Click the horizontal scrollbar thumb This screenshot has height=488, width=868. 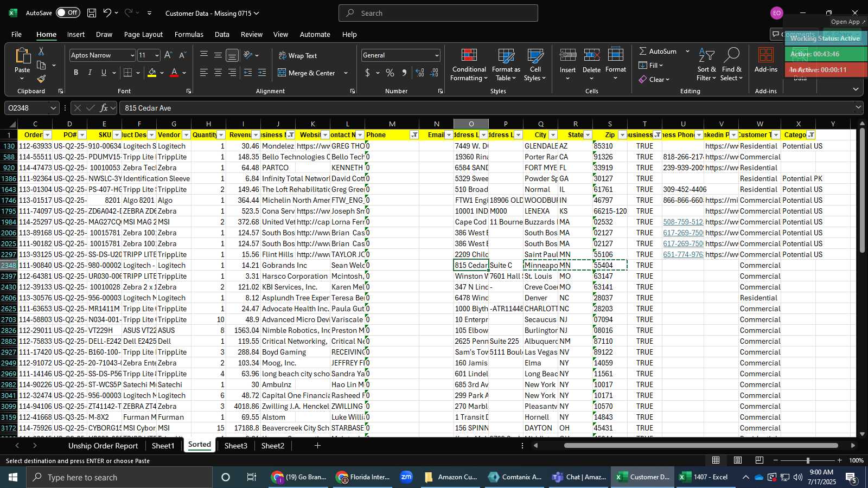[x=701, y=446]
